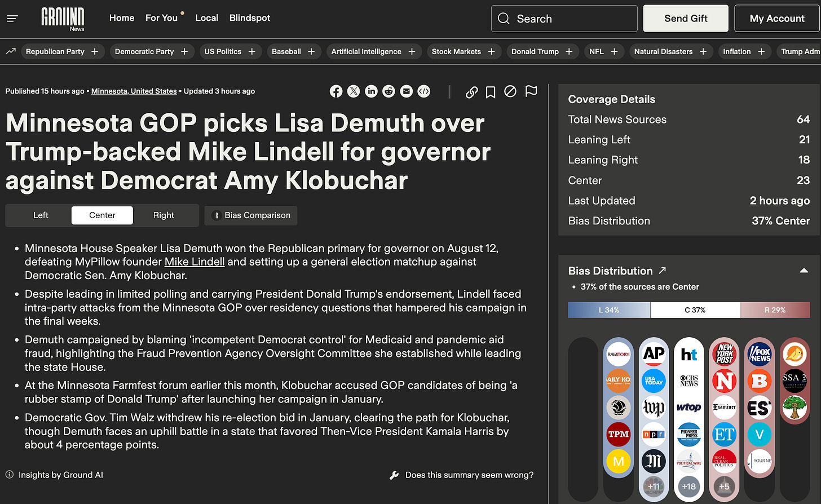
Task: Open the AP source icon
Action: click(x=654, y=354)
